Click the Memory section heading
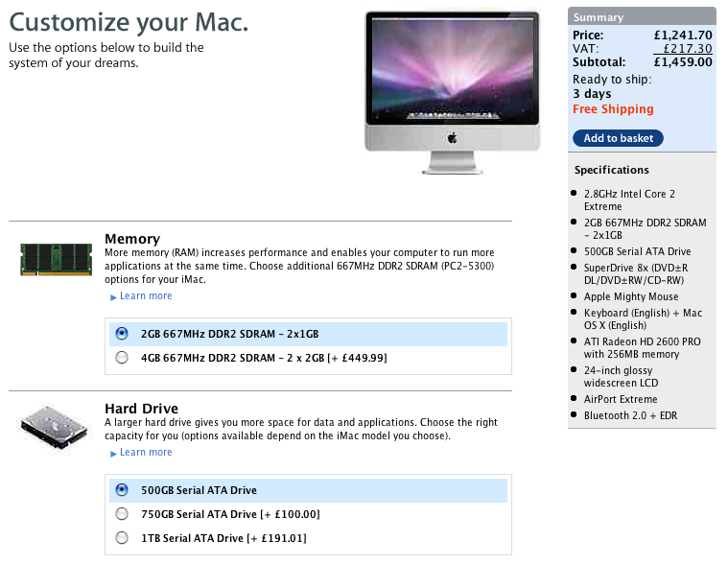Screen dimensions: 728x564 tap(132, 239)
